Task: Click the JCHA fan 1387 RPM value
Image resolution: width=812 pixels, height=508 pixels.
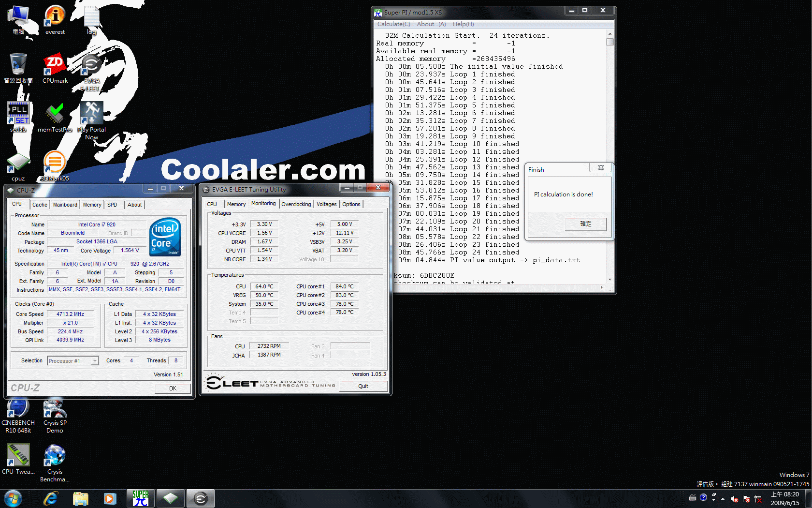Action: tap(269, 355)
